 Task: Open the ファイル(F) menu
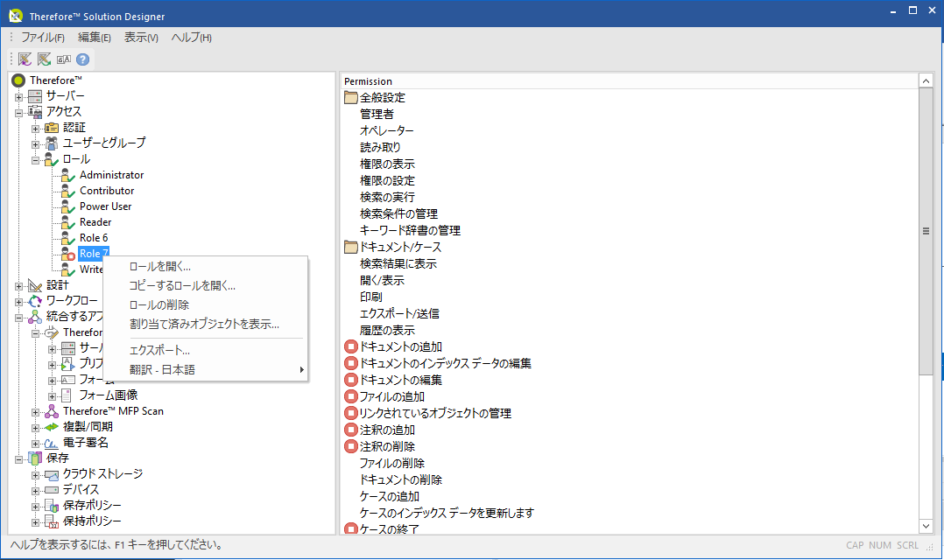point(43,38)
